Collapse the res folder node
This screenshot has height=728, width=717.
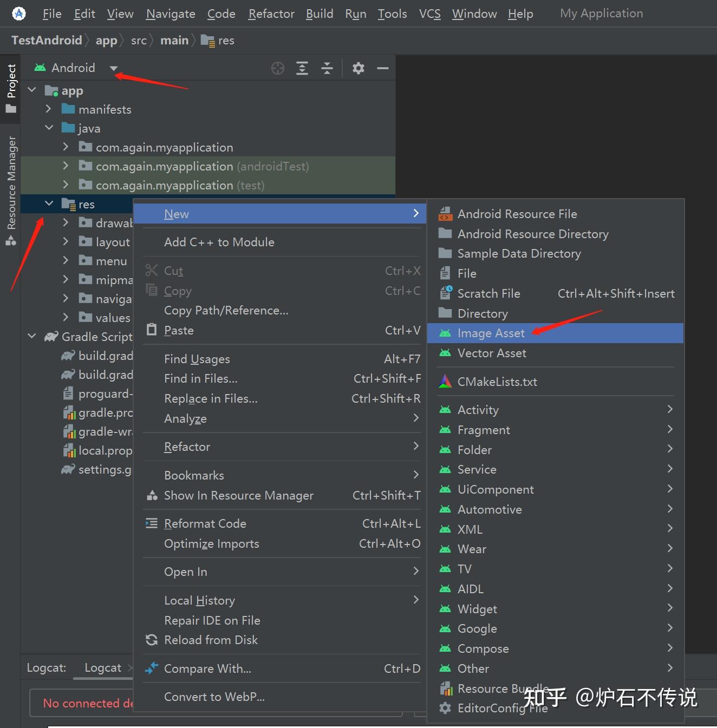tap(49, 204)
